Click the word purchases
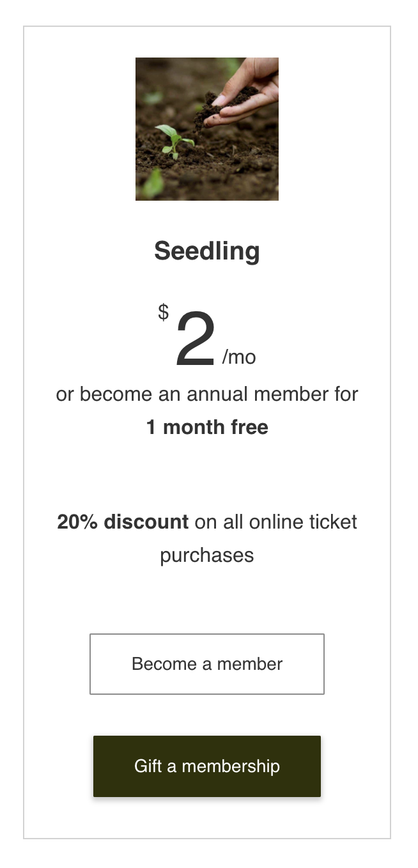 pos(207,555)
